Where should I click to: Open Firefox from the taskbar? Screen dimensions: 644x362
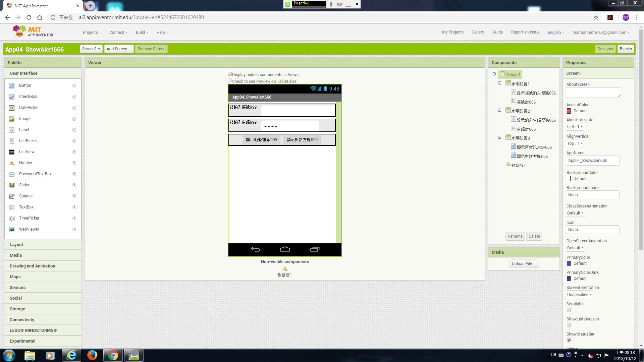(92, 355)
